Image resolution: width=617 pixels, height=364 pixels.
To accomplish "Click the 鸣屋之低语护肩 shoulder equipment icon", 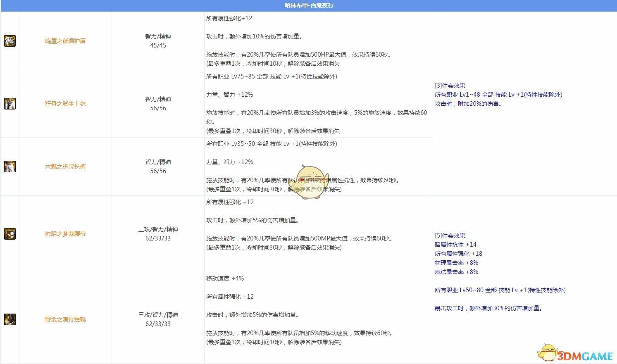I will click(10, 41).
